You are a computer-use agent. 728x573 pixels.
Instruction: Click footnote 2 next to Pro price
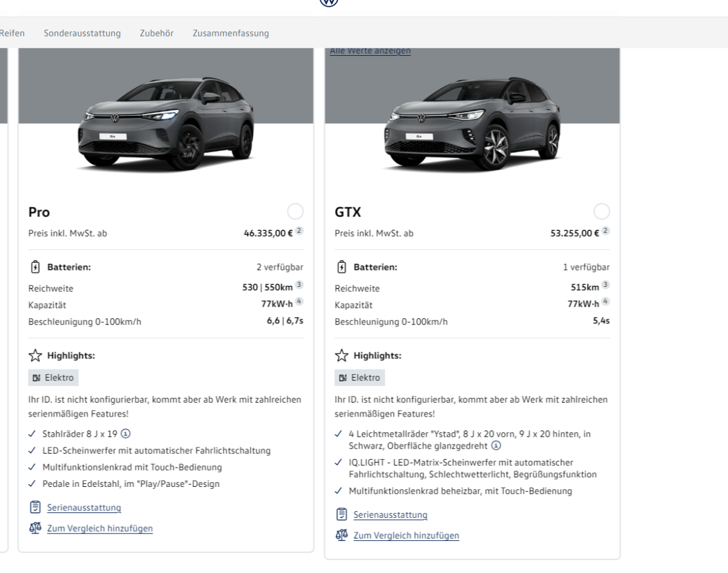tap(300, 231)
